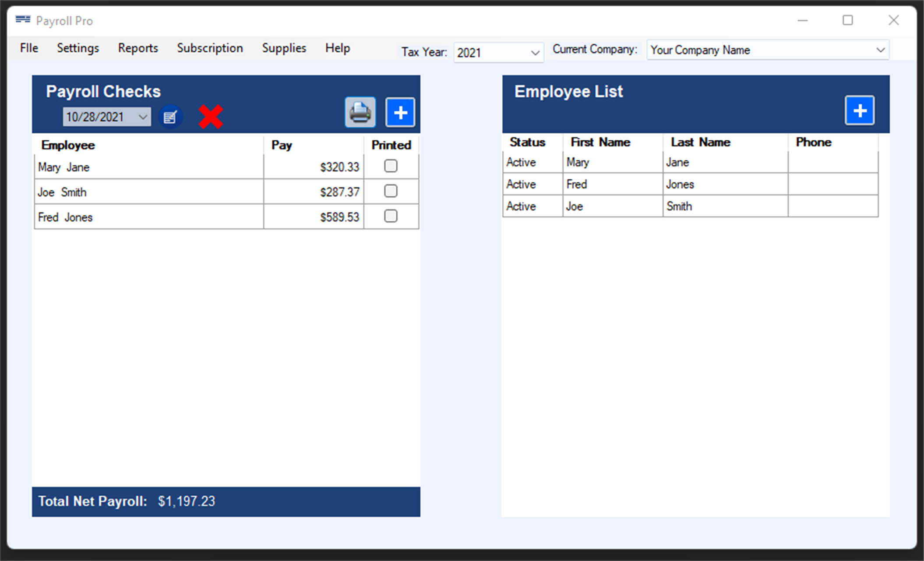
Task: Add a new payroll check with the plus icon
Action: (x=400, y=112)
